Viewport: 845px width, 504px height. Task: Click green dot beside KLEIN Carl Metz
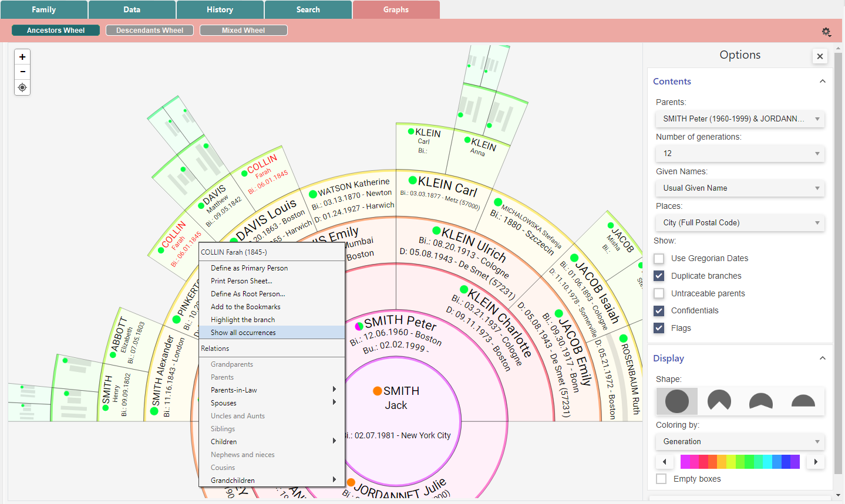(x=412, y=180)
